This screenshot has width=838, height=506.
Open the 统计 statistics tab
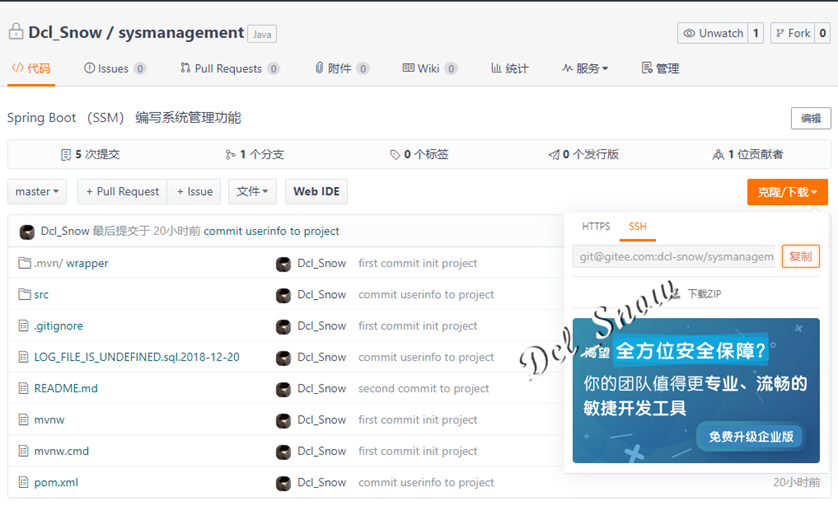point(510,68)
